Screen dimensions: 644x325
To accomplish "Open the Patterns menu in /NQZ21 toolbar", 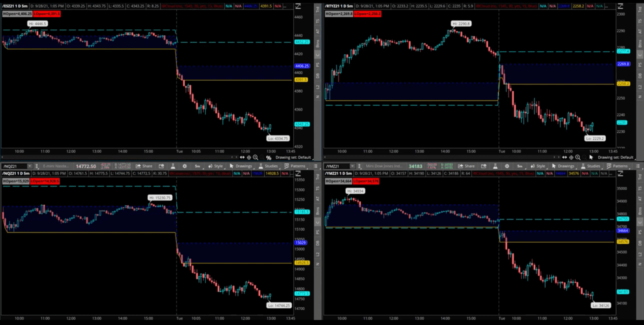I will (295, 166).
